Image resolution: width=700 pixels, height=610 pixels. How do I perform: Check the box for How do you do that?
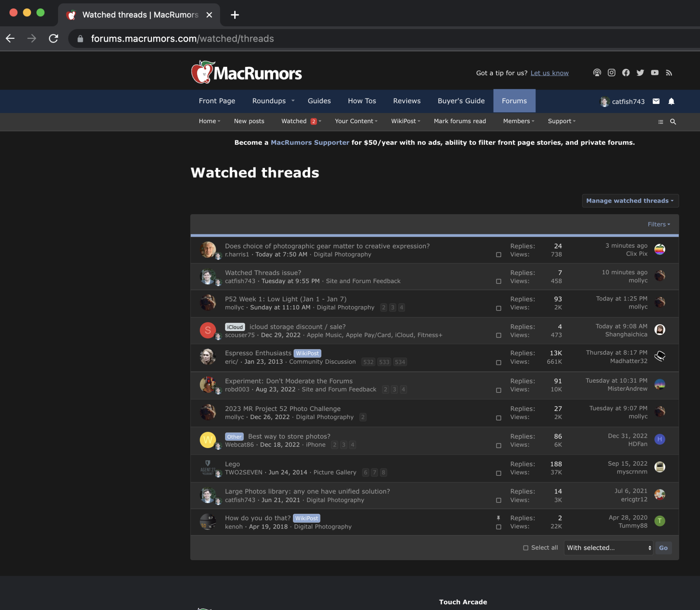pyautogui.click(x=499, y=527)
